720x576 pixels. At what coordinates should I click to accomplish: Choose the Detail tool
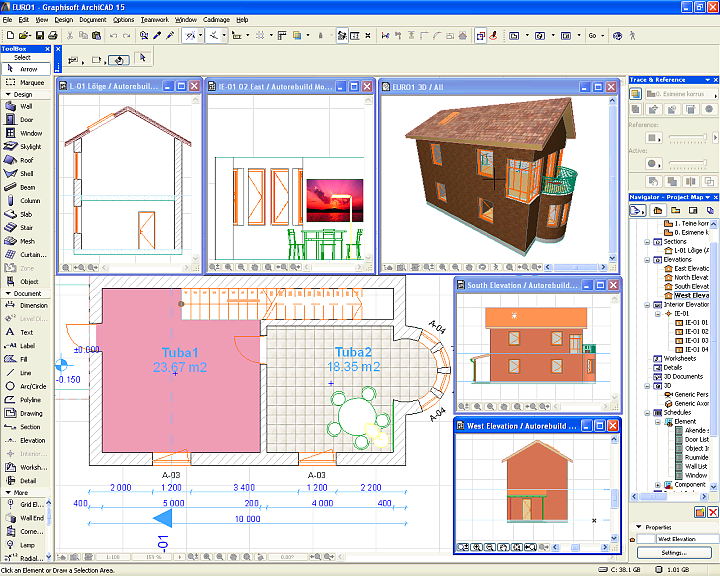[x=26, y=481]
